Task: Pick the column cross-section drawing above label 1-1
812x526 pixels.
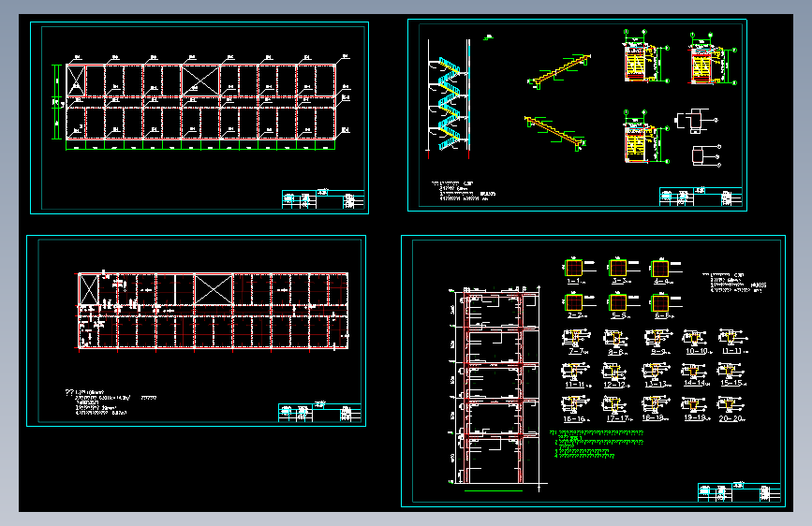Action: click(574, 268)
